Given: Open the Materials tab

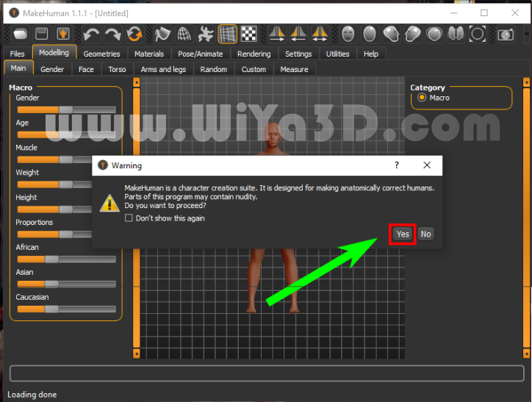Looking at the screenshot, I should 149,54.
